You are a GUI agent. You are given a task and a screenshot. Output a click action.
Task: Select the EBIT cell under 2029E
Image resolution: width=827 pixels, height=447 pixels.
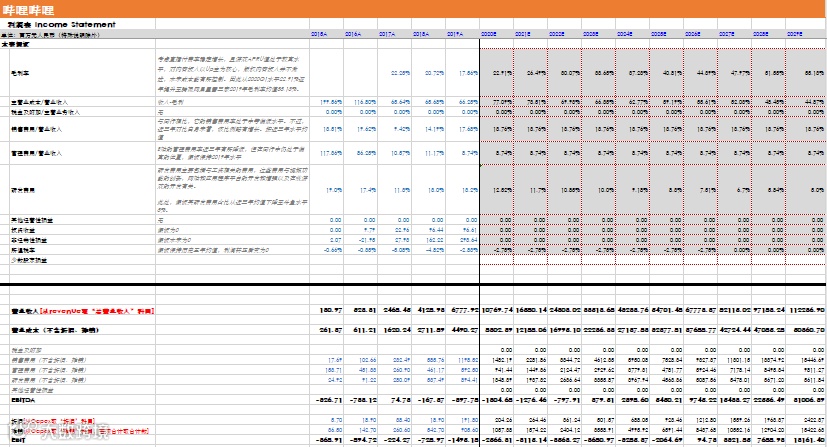[806, 440]
